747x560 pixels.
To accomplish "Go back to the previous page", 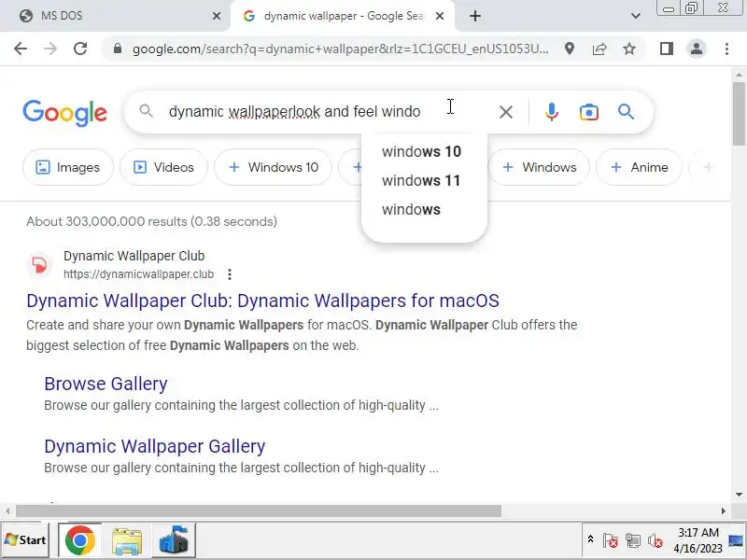I will point(21,49).
